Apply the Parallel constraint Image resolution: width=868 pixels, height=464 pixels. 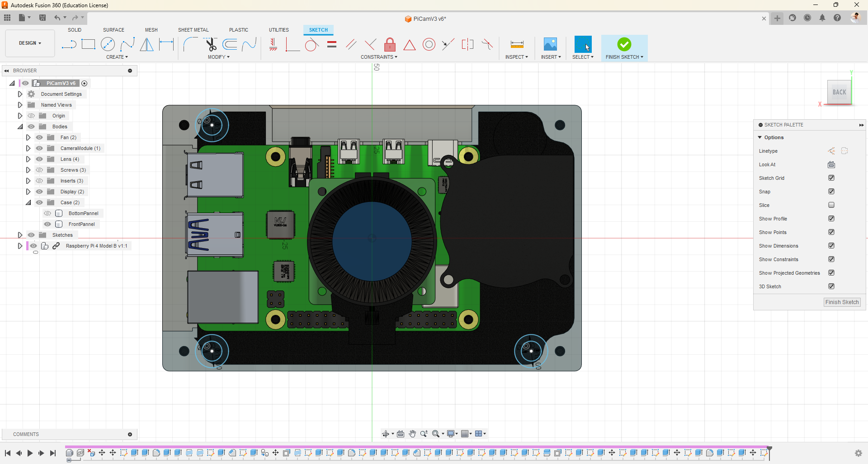tap(351, 44)
